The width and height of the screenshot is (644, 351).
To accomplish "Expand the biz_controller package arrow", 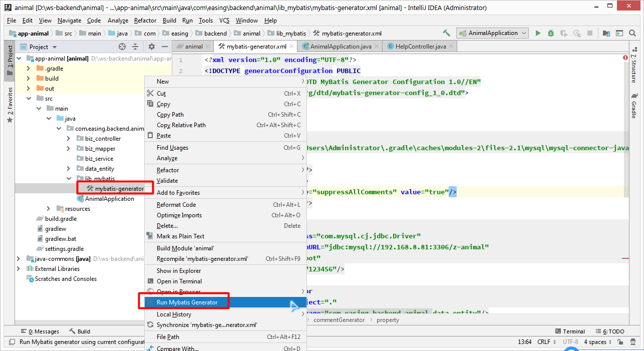I will (69, 139).
